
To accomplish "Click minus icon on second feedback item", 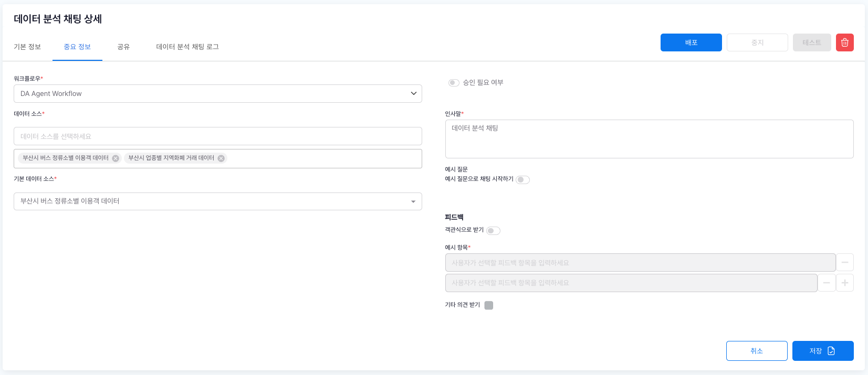I will pos(826,283).
